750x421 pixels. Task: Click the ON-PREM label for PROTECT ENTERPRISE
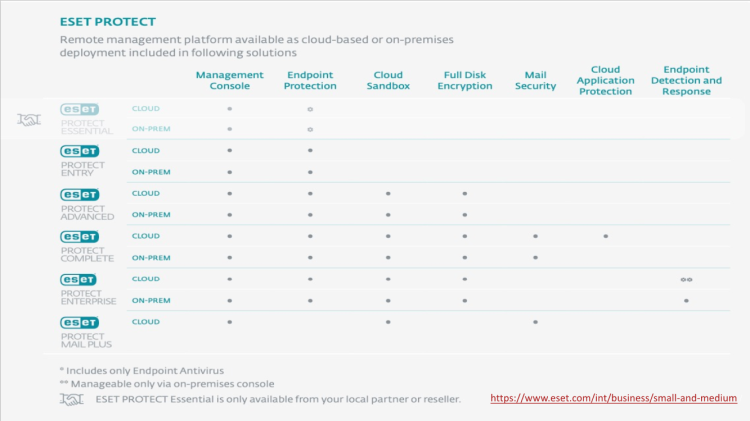[x=151, y=300]
